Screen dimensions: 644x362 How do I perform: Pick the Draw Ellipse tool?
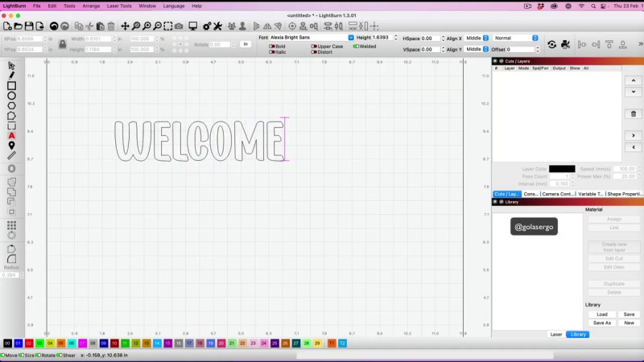[x=11, y=96]
